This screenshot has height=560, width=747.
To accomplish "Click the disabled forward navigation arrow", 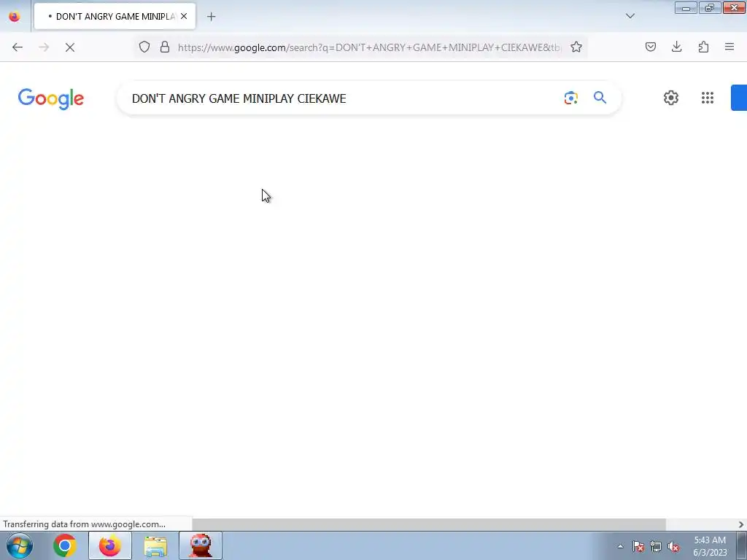I will click(44, 47).
